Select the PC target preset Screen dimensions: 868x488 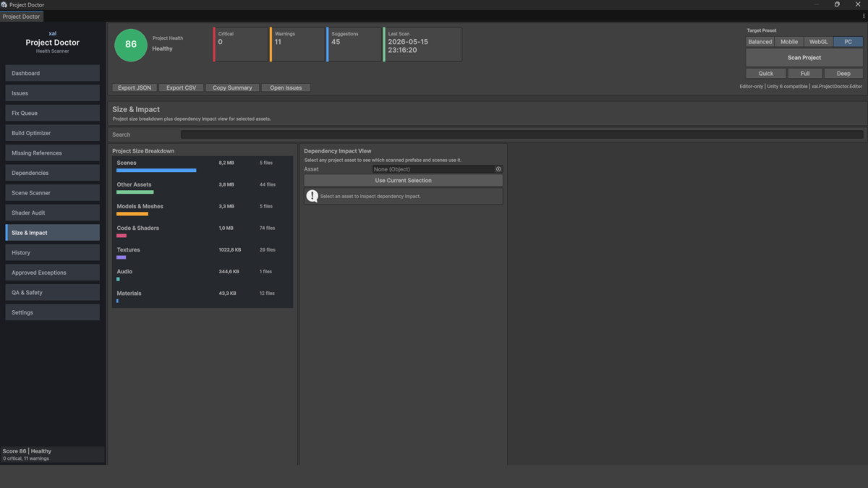(848, 42)
